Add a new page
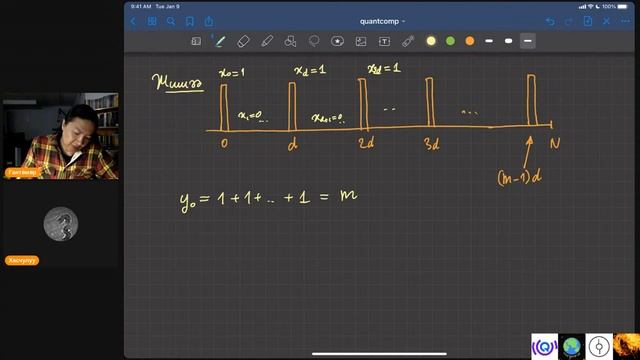This screenshot has width=640, height=360. 588,21
